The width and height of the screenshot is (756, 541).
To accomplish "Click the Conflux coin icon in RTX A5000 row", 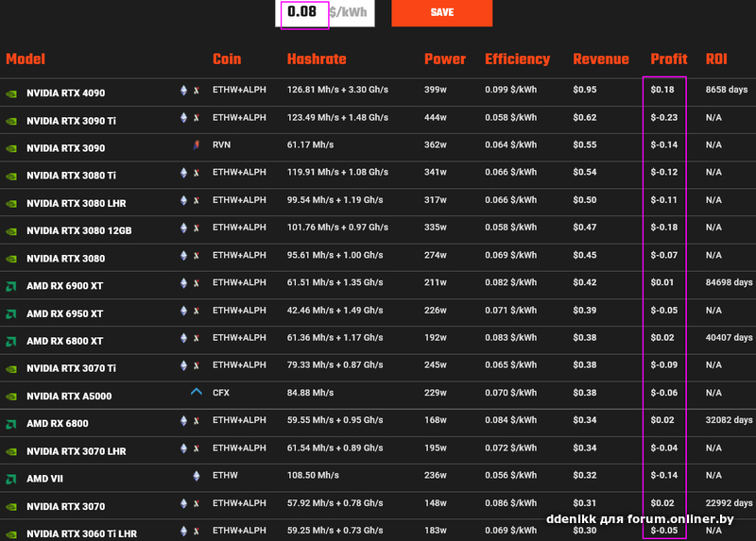I will click(197, 392).
